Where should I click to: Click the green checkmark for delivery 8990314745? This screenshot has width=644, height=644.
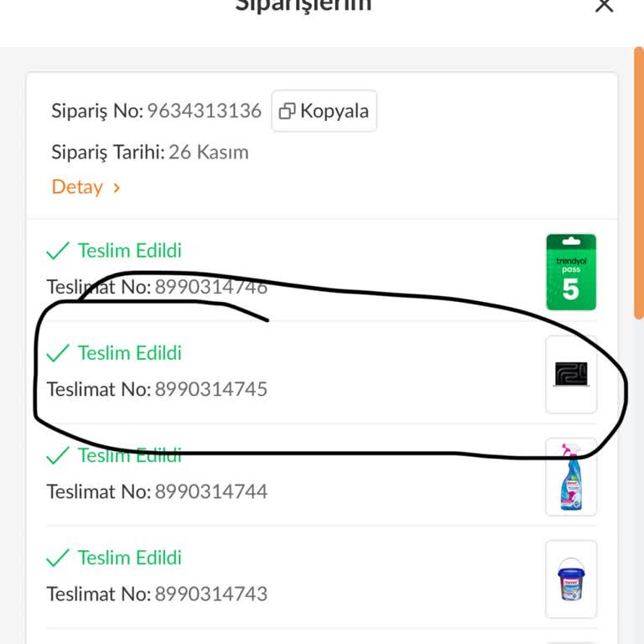(x=58, y=353)
